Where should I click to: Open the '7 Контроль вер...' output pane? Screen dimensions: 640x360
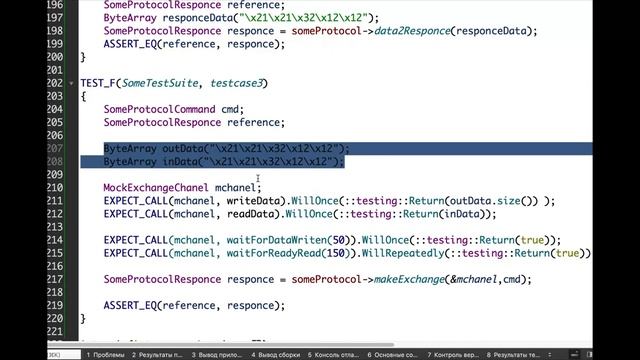pos(453,355)
